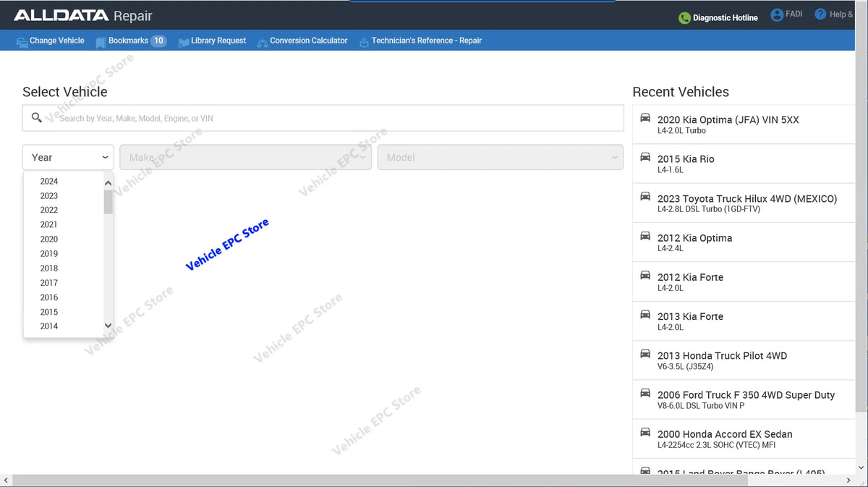This screenshot has width=868, height=487.
Task: Click the vehicle search input field
Action: click(323, 118)
